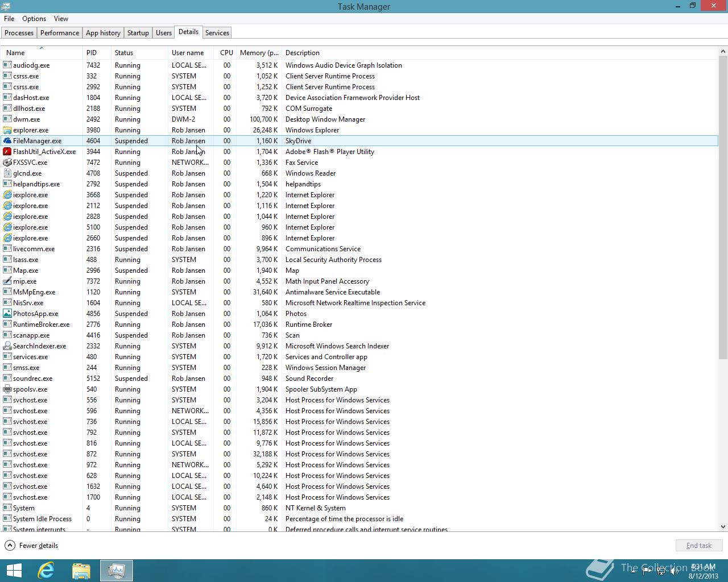
Task: Sort by the Description column header
Action: [x=500, y=52]
